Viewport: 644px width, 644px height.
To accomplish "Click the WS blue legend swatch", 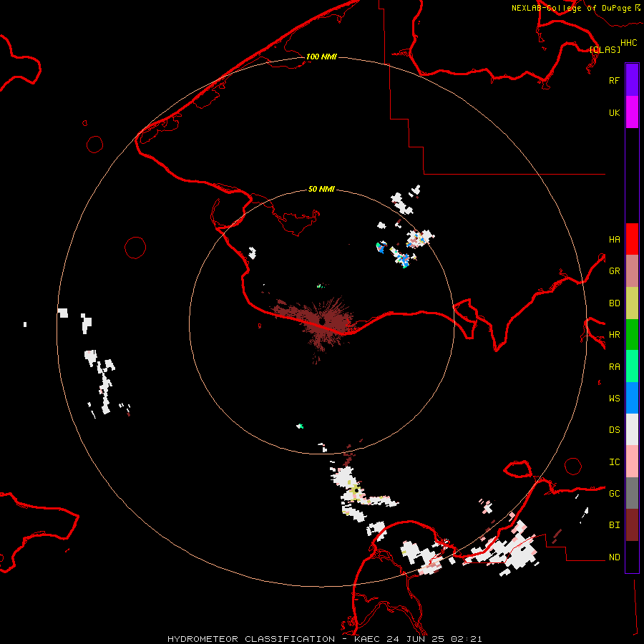I will pos(632,398).
